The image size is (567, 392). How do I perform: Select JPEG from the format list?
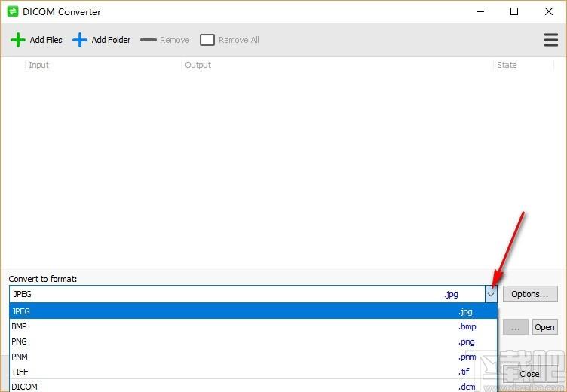(253, 311)
